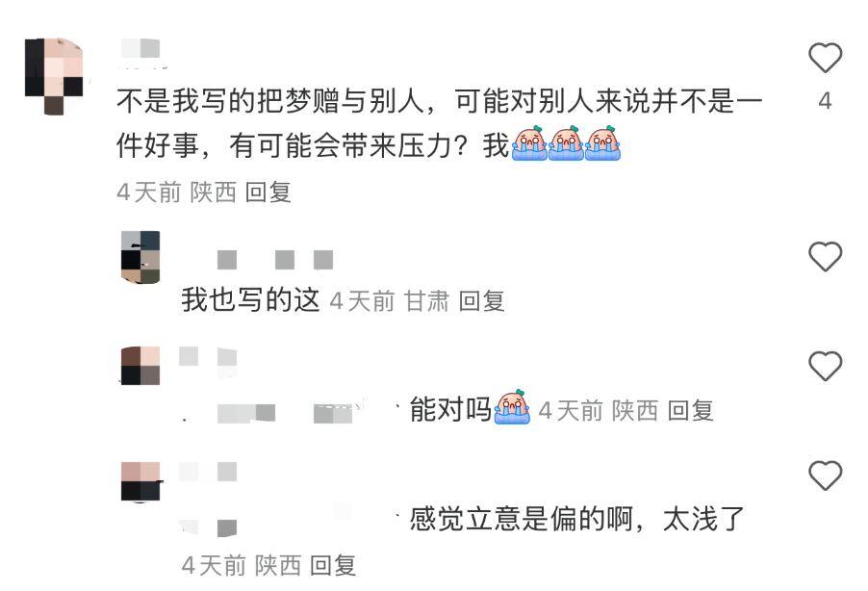Select the reply text 感觉立意是偏的啊,太浅了
Screen dimensions: 868x591
(x=576, y=519)
